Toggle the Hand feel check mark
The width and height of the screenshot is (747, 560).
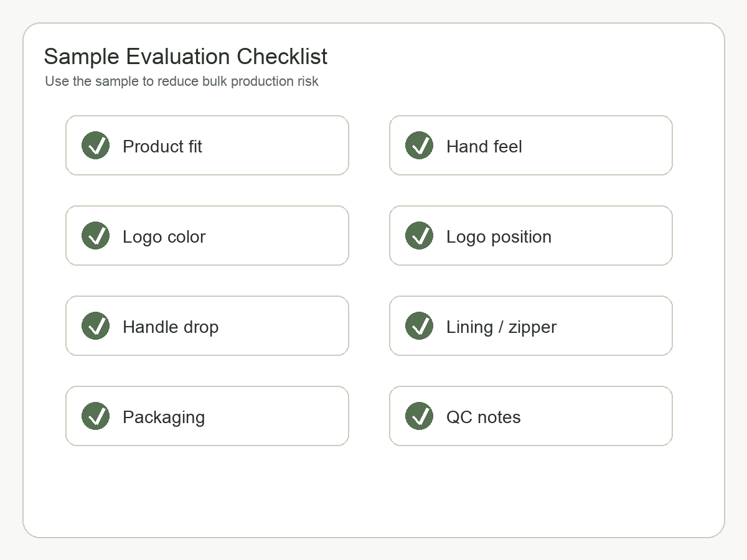(419, 145)
